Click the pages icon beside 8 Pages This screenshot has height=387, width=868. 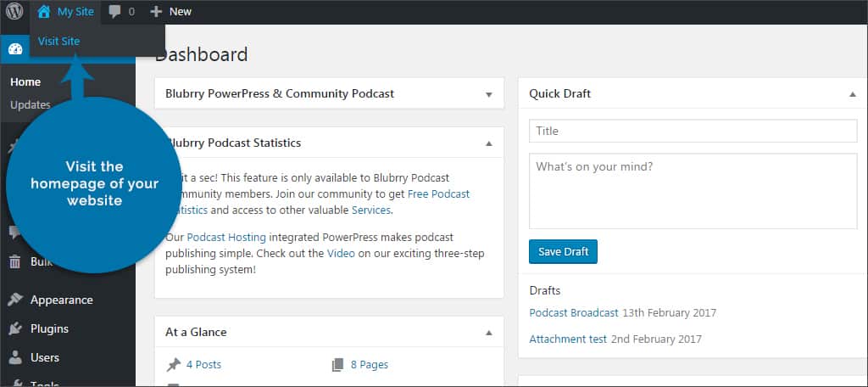pos(338,365)
